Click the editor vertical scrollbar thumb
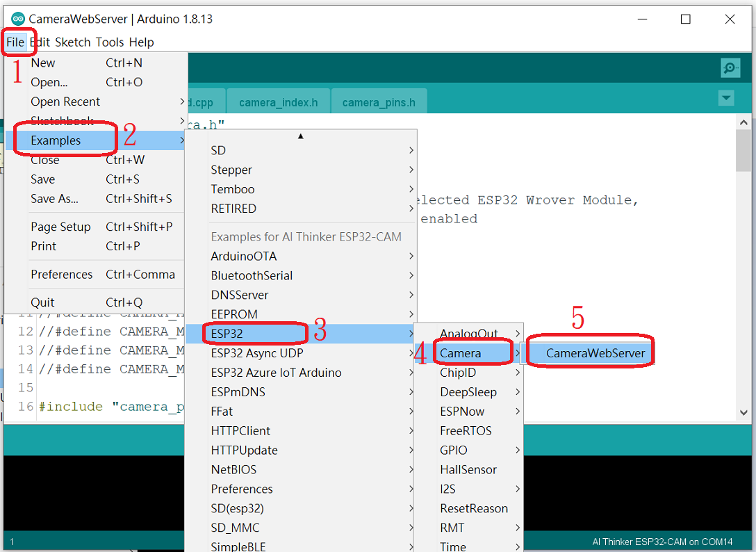Screen dimensions: 756x552 [x=743, y=150]
